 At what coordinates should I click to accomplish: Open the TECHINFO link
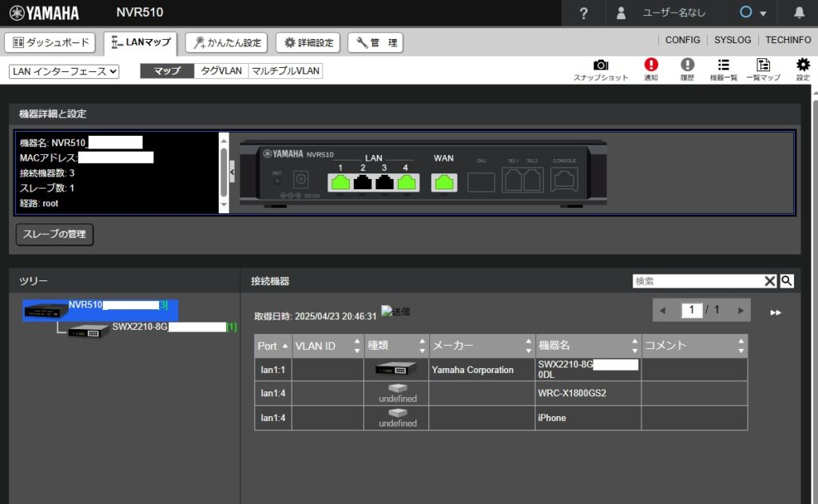788,40
